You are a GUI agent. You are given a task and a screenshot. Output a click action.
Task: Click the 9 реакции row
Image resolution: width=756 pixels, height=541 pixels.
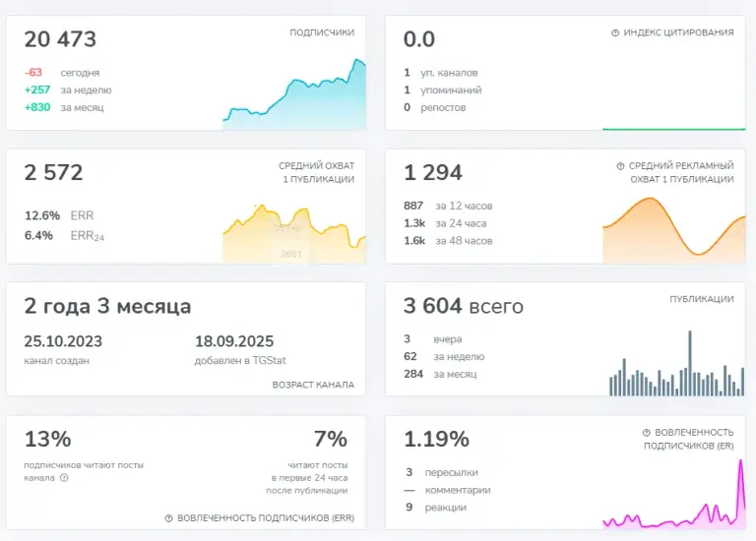click(x=435, y=508)
